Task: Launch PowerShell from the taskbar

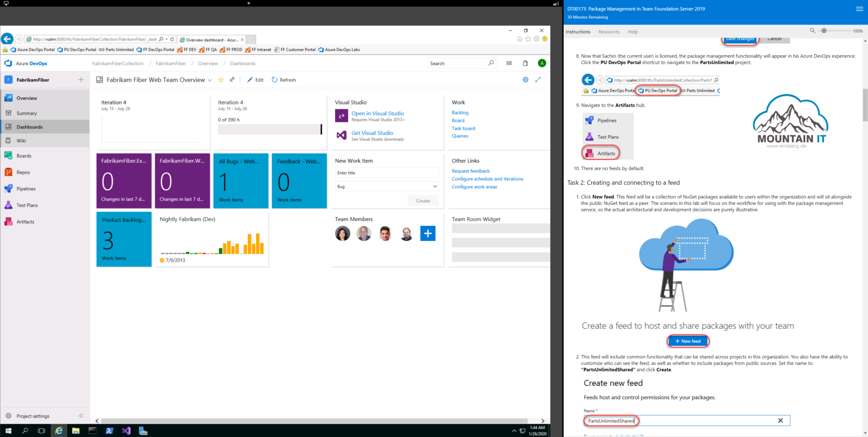Action: (109, 430)
